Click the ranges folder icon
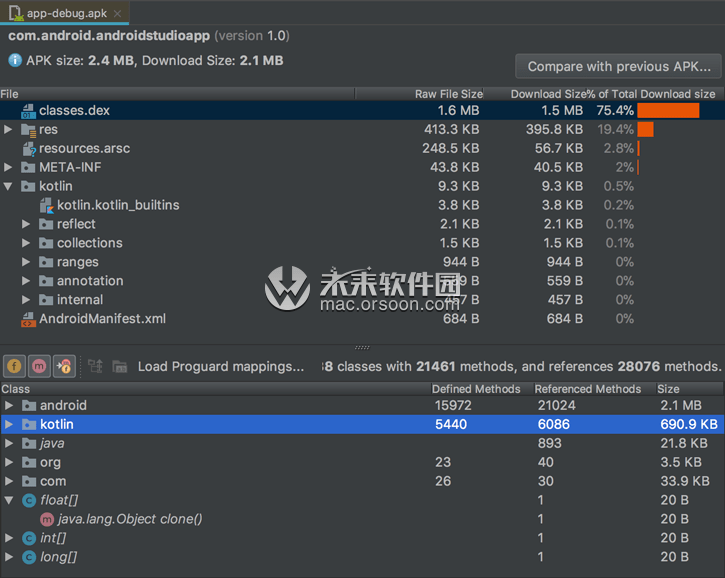This screenshot has height=578, width=725. click(46, 262)
